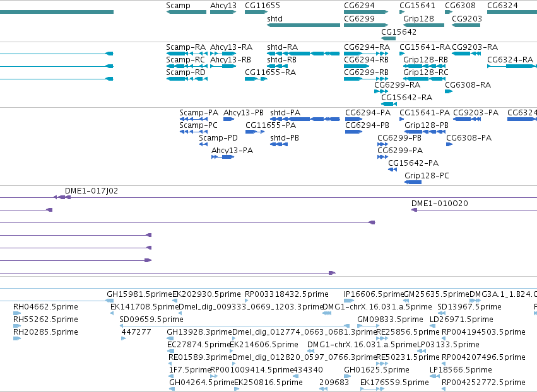This screenshot has height=392, width=537.
Task: Select the CG11655 gene label
Action: point(263,6)
